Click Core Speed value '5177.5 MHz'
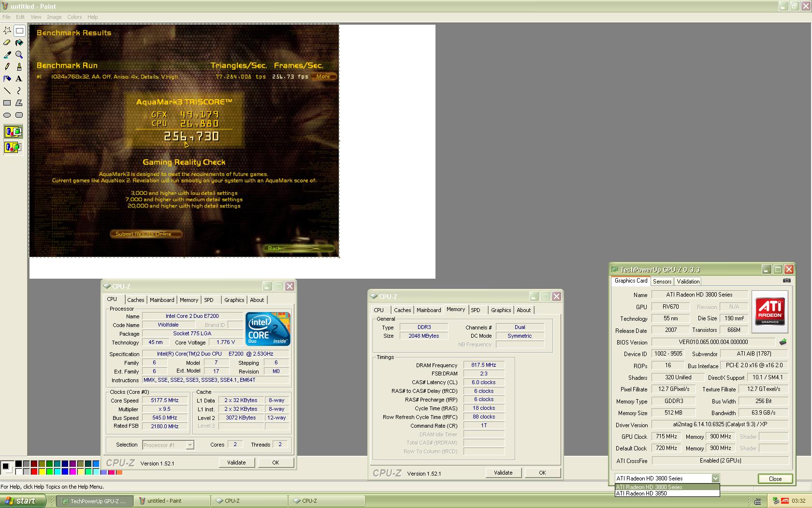The image size is (812, 508). tap(165, 400)
